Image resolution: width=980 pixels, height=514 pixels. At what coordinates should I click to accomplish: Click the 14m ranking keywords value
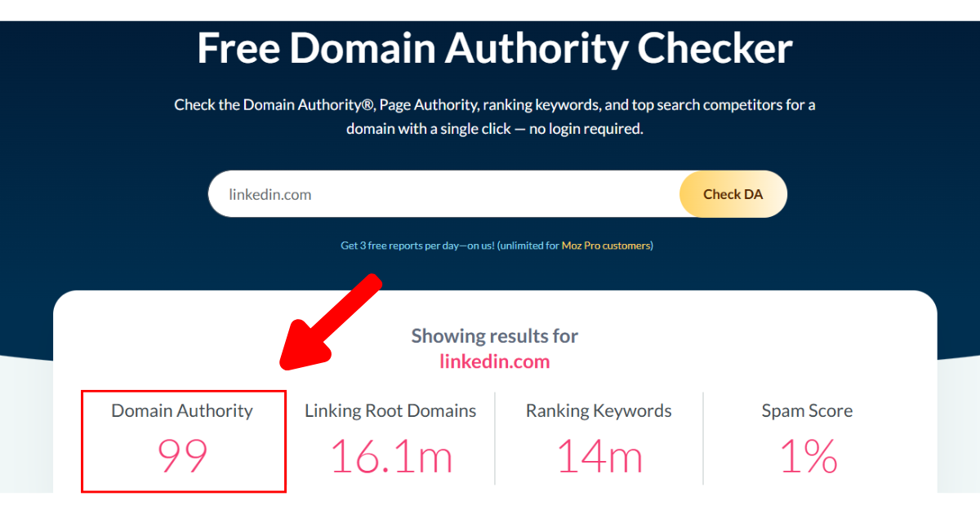click(x=599, y=456)
